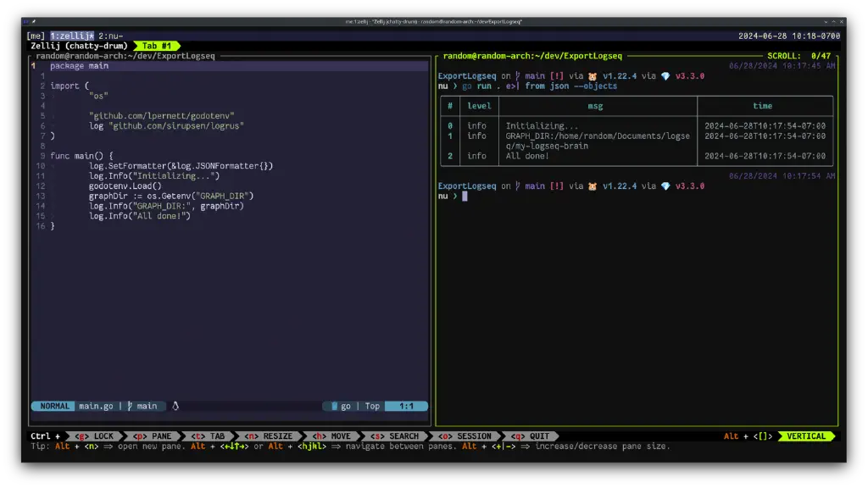868x488 pixels.
Task: Click the Top position indicator
Action: (x=372, y=406)
